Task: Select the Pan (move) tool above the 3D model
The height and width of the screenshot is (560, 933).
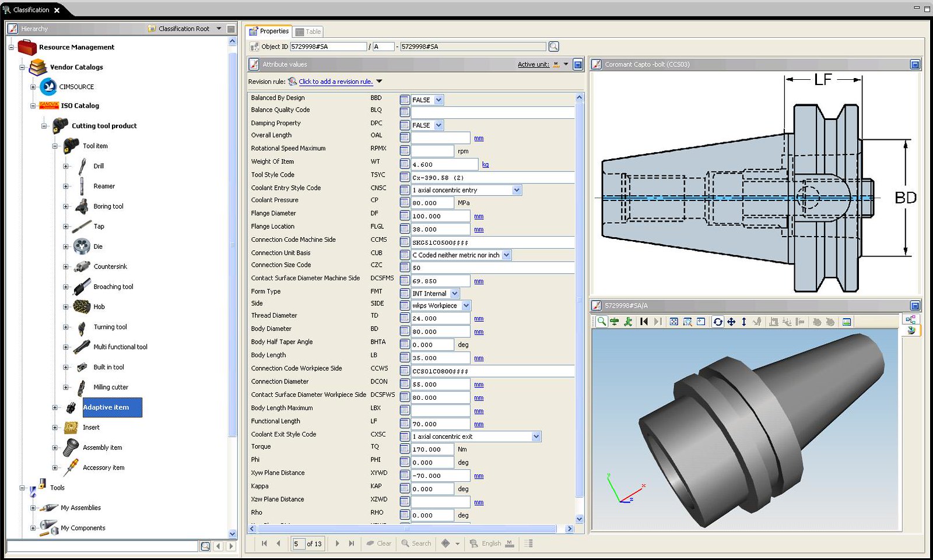Action: tap(732, 322)
